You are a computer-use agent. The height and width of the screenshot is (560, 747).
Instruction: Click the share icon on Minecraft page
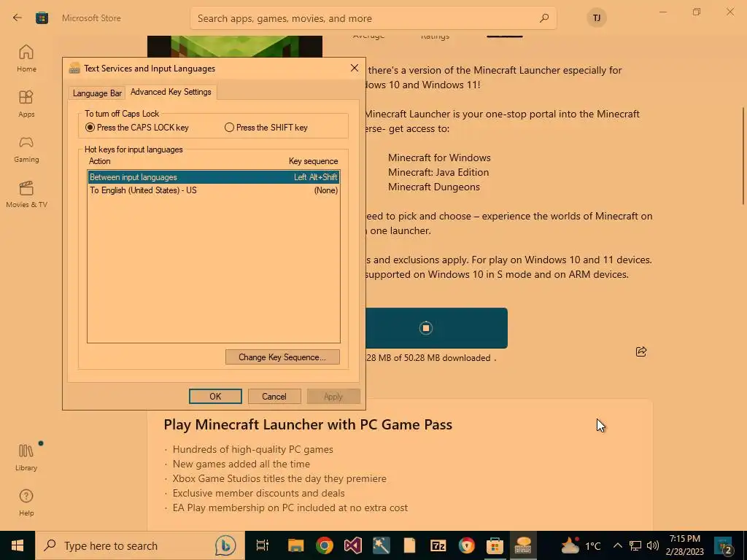(x=641, y=351)
